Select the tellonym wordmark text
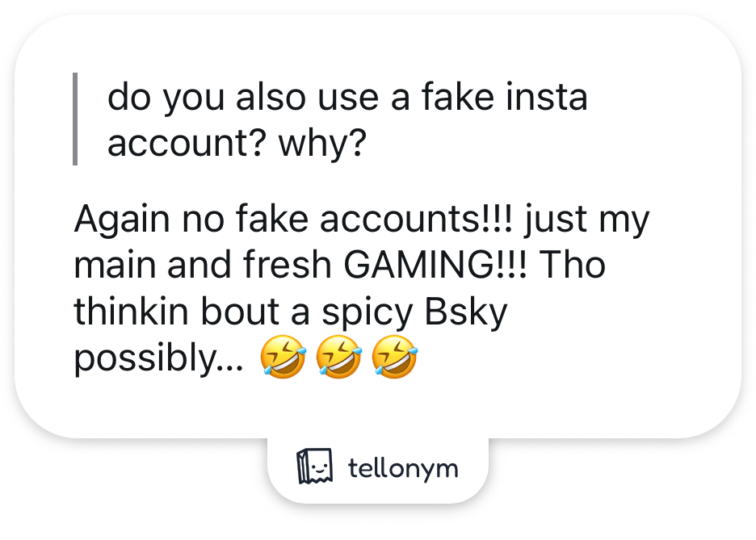 [402, 467]
